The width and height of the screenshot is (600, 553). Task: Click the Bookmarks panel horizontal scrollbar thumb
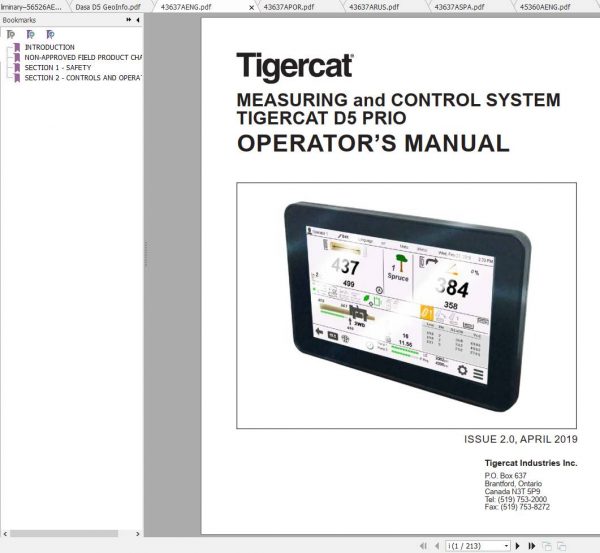[64, 534]
